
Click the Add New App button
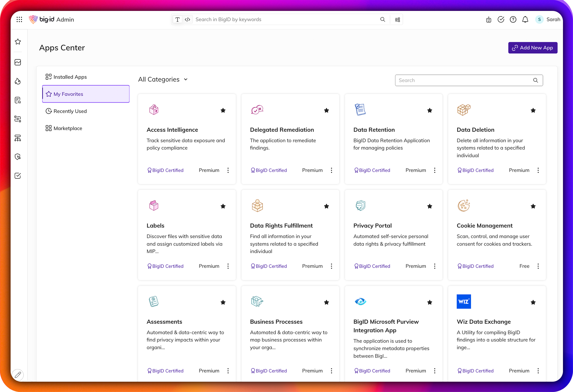532,48
